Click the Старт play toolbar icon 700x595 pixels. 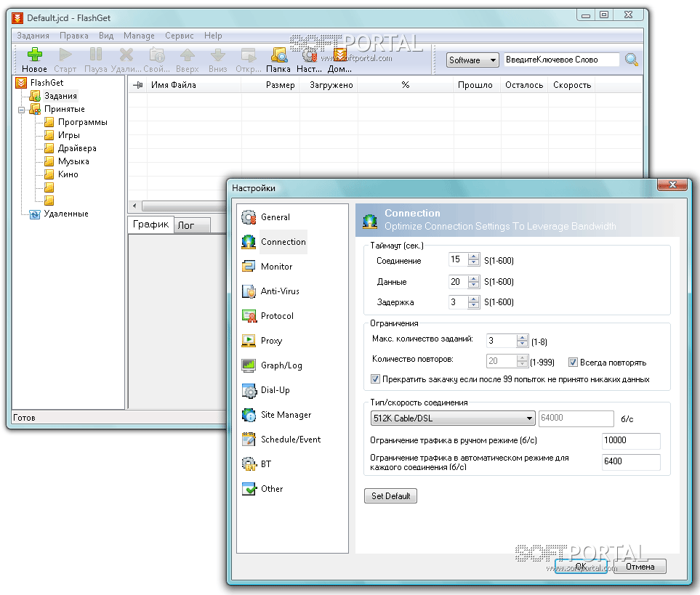point(65,54)
